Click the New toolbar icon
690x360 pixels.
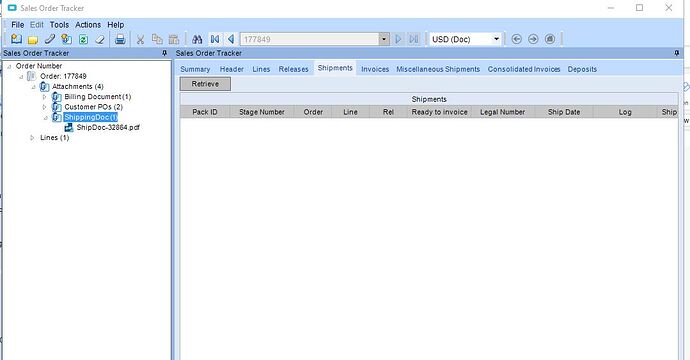(16, 39)
